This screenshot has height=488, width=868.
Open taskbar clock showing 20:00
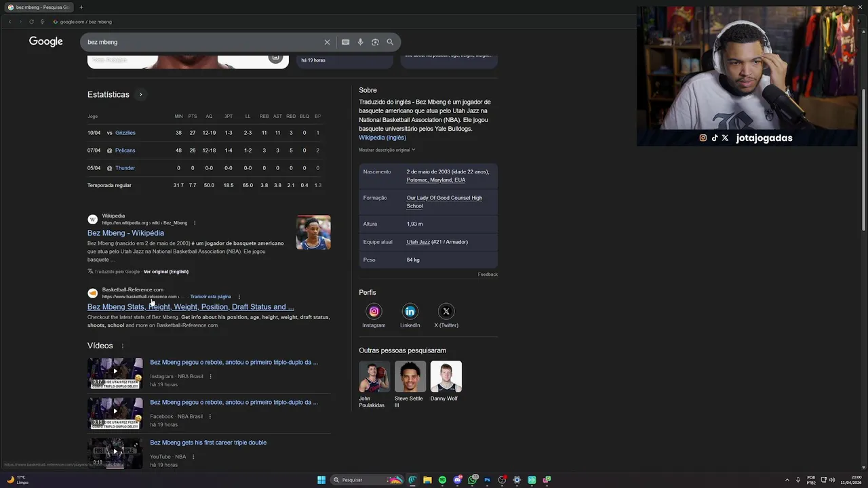pyautogui.click(x=850, y=480)
